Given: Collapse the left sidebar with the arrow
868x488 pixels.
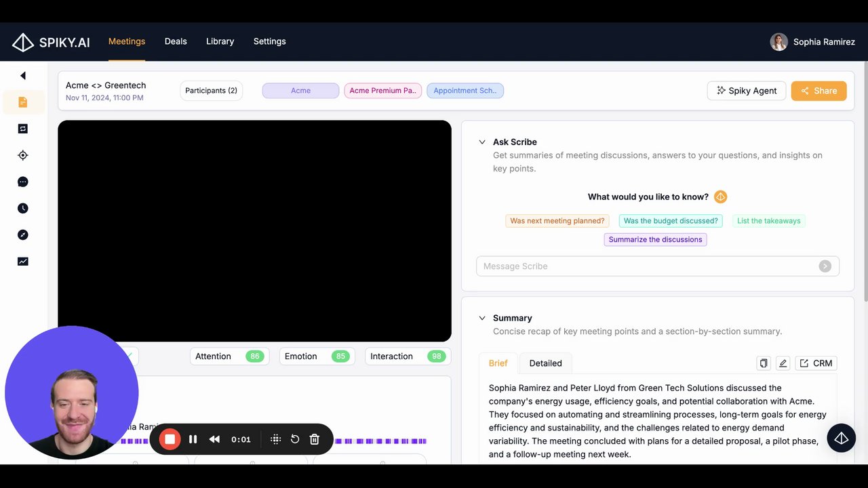Looking at the screenshot, I should 23,76.
